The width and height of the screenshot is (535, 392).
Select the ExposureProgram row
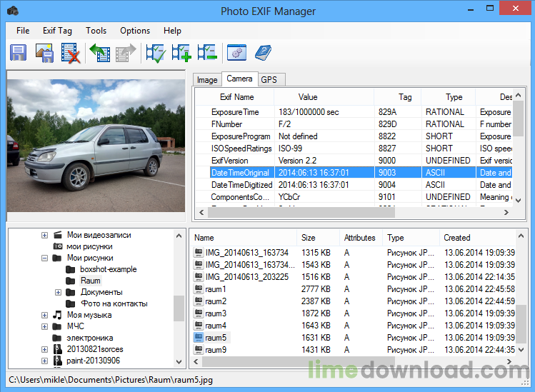(x=354, y=136)
